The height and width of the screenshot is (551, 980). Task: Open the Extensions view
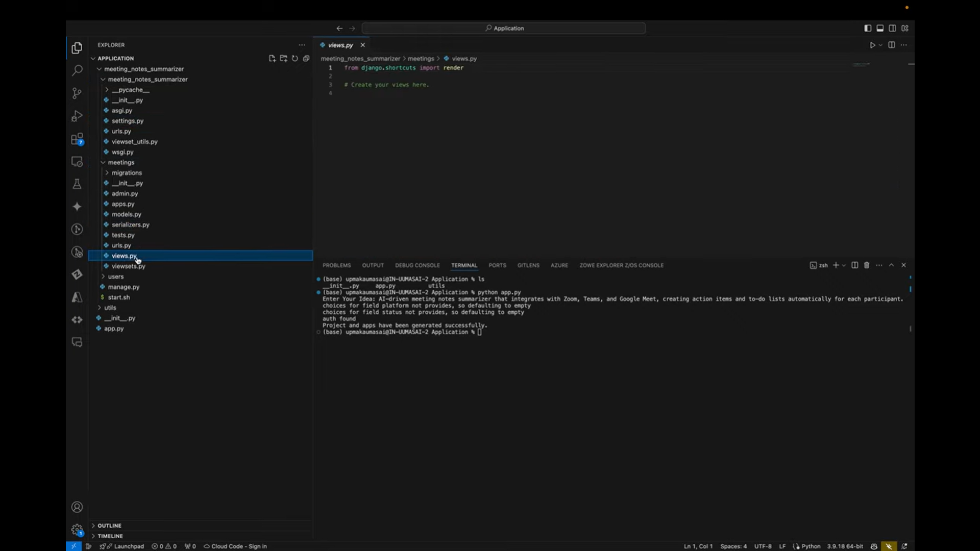coord(77,139)
